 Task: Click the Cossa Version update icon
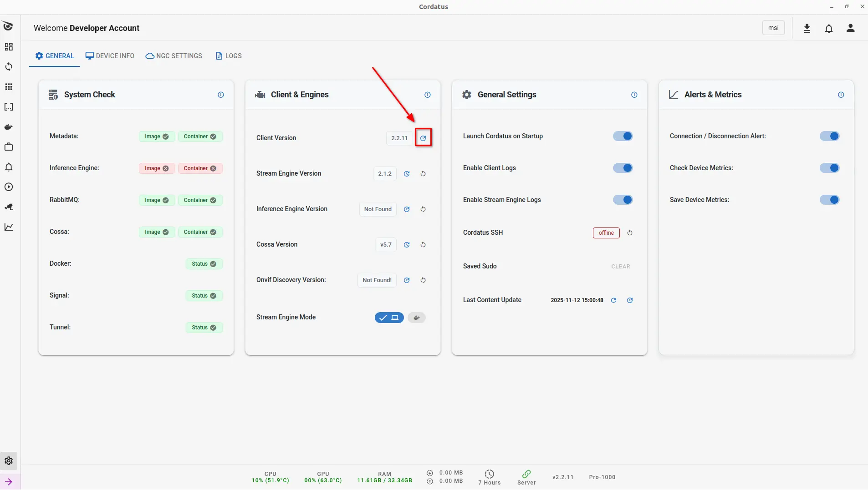(x=407, y=244)
